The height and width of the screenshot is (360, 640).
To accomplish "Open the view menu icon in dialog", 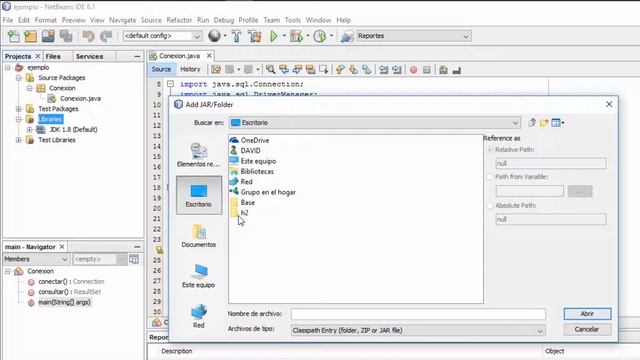I will (558, 122).
